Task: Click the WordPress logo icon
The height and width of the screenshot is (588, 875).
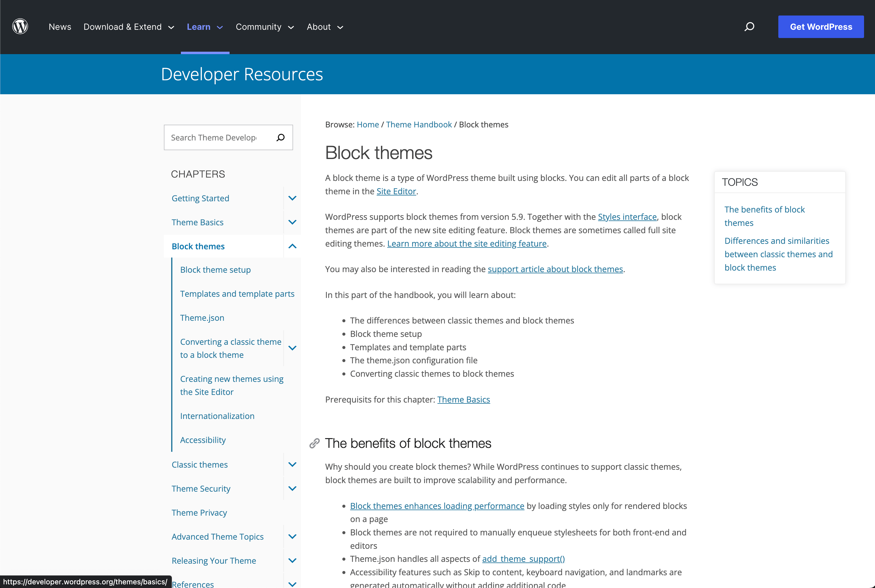Action: [20, 27]
